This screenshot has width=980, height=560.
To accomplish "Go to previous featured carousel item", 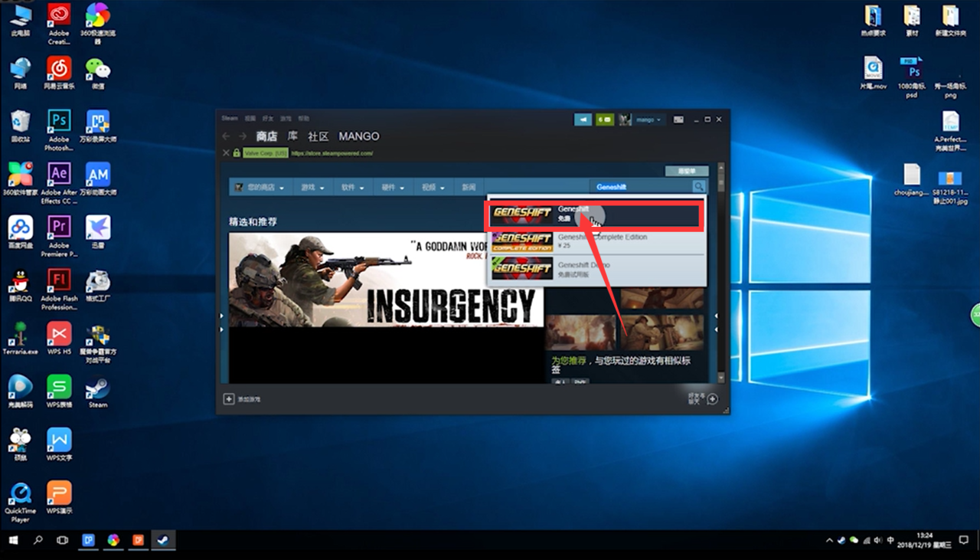I will (224, 322).
